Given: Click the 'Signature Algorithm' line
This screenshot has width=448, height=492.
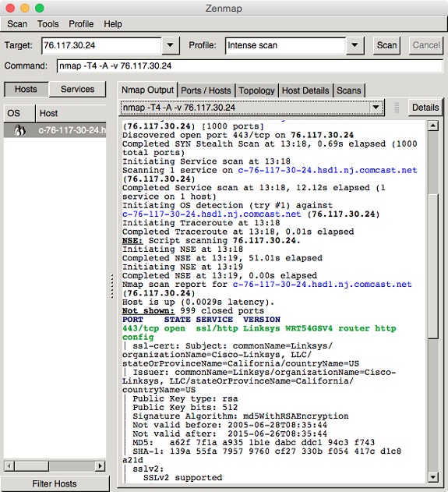Looking at the screenshot, I should [x=241, y=416].
